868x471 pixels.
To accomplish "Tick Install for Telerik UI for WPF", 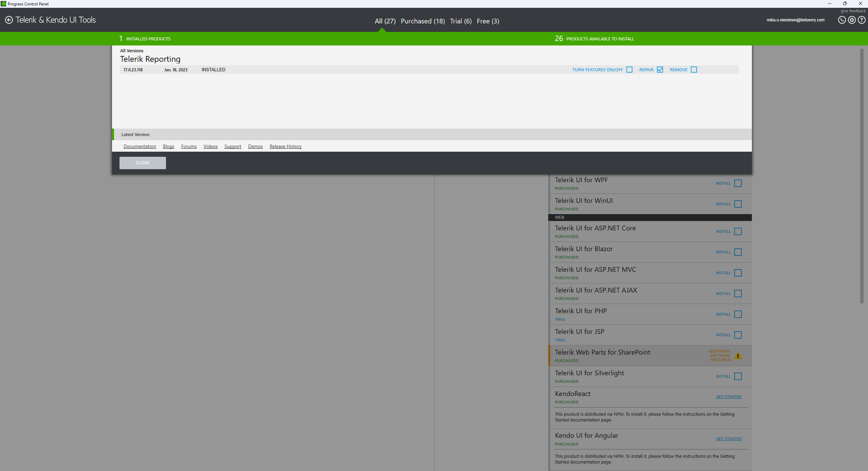I will (x=738, y=183).
